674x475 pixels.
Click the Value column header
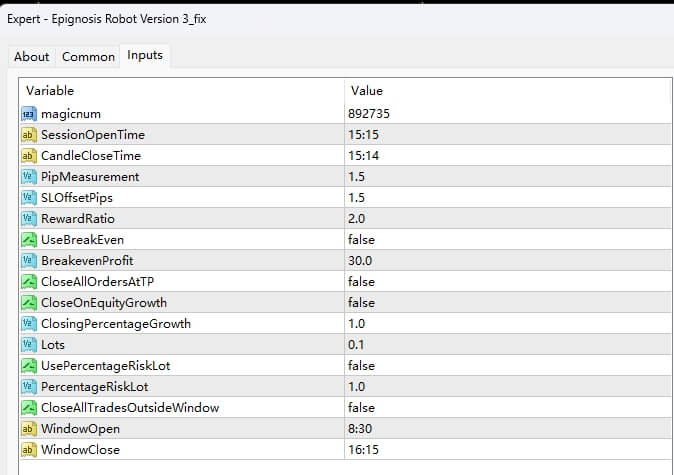(x=366, y=91)
